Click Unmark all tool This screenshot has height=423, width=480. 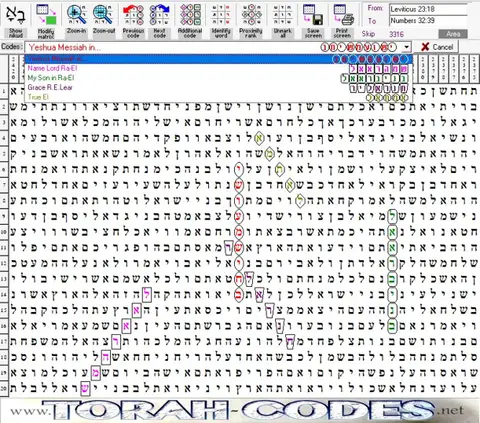click(x=283, y=20)
